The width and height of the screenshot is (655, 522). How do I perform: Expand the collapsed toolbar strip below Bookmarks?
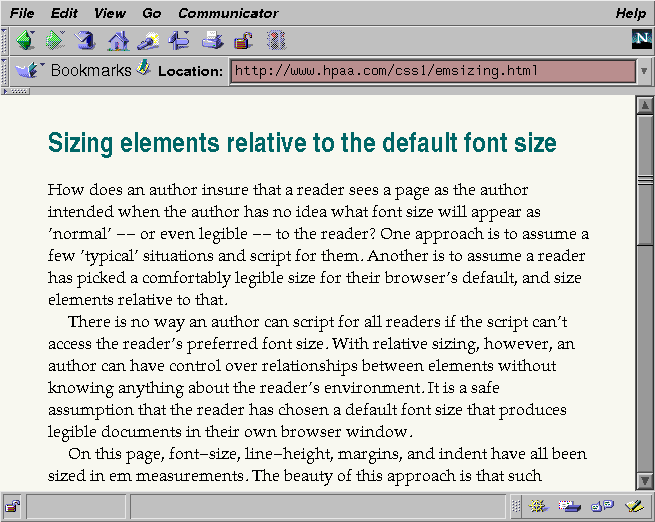[x=17, y=91]
